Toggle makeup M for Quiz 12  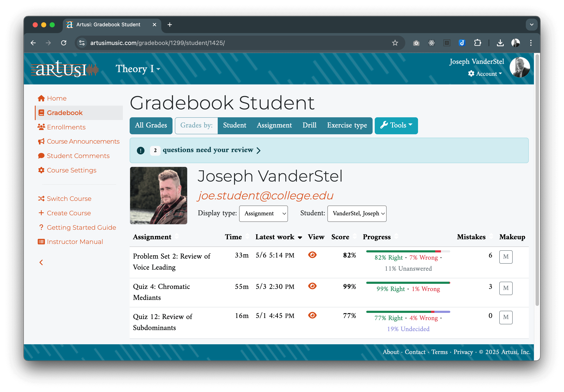pos(506,318)
